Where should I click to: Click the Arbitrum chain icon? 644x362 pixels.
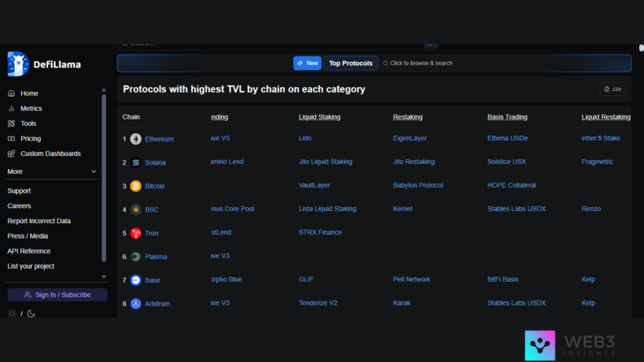click(x=136, y=304)
